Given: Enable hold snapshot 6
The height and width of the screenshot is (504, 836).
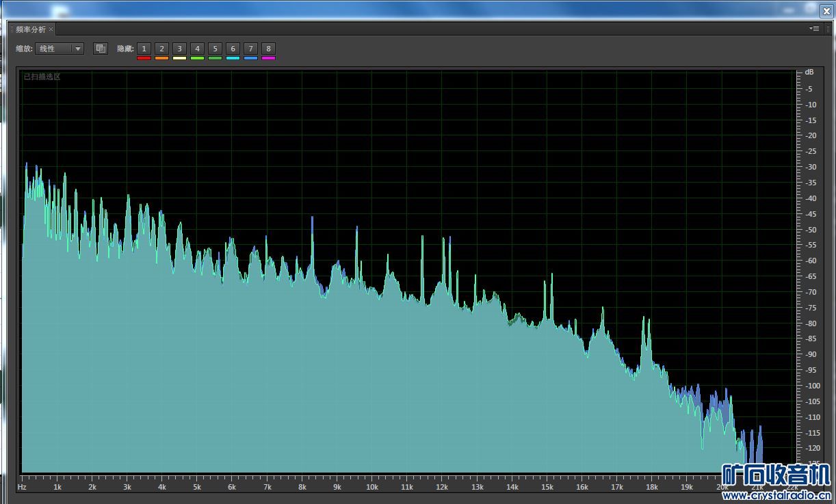Looking at the screenshot, I should (233, 49).
